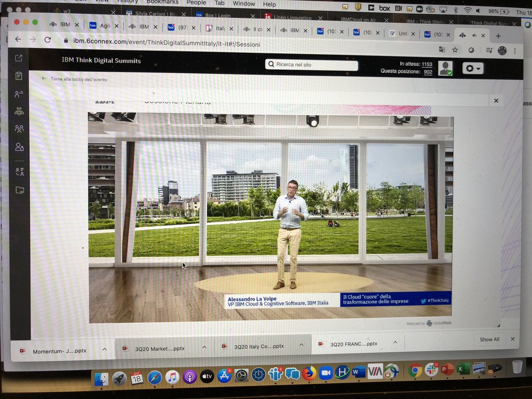Image resolution: width=532 pixels, height=399 pixels.
Task: Click the Wi-Fi icon in menu bar
Action: 467,10
